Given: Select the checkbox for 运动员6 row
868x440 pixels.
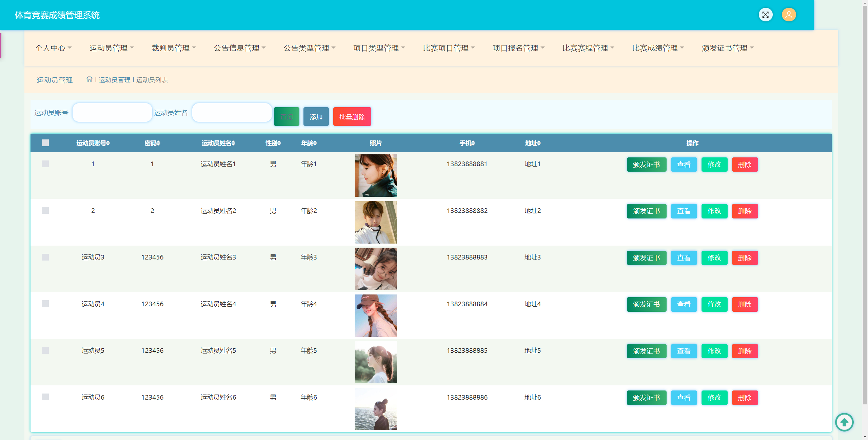Looking at the screenshot, I should pos(45,397).
